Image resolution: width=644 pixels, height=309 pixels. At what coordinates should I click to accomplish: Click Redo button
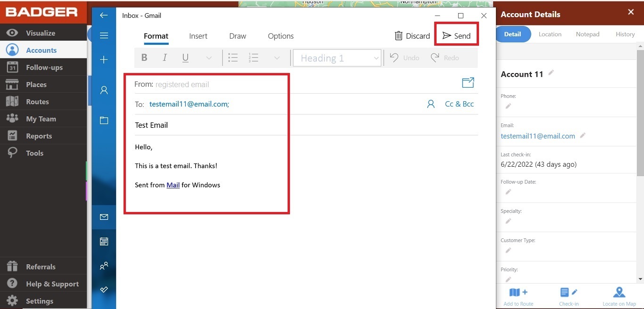pyautogui.click(x=445, y=57)
